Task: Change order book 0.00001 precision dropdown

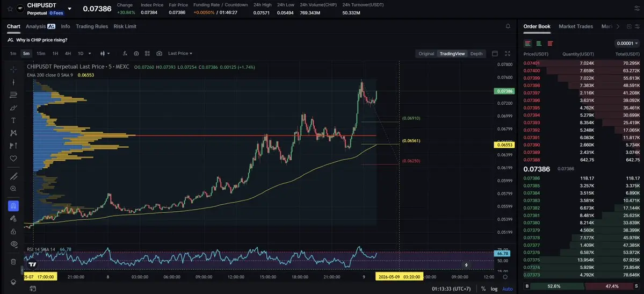Action: (627, 43)
